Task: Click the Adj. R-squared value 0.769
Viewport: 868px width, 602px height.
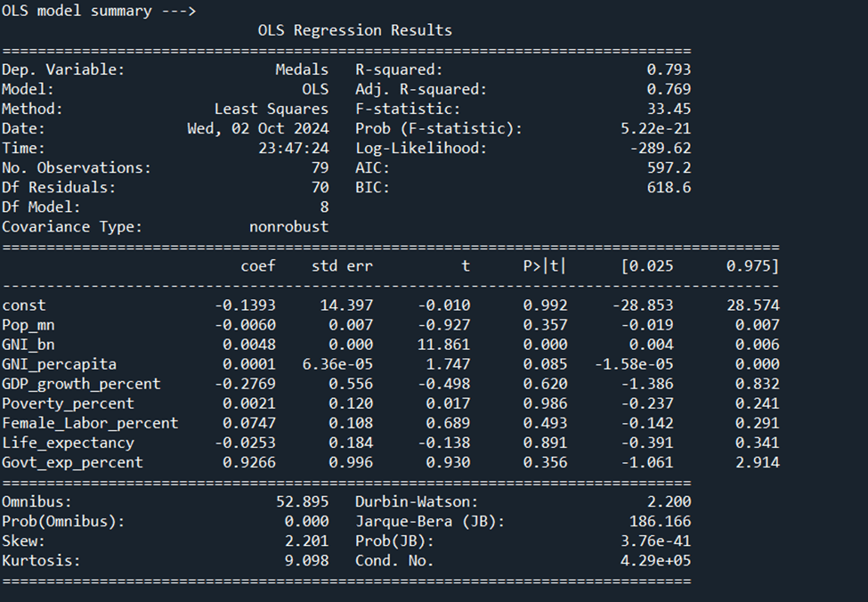Action: 669,89
